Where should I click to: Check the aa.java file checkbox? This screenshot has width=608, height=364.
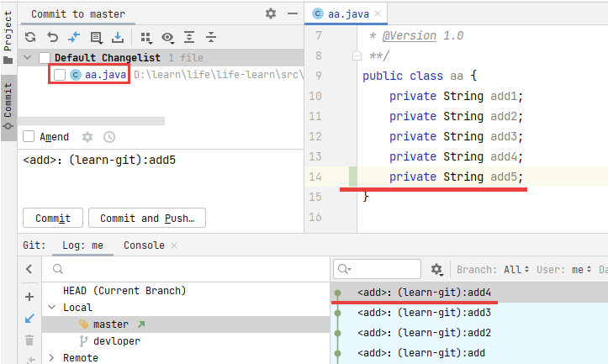[60, 75]
